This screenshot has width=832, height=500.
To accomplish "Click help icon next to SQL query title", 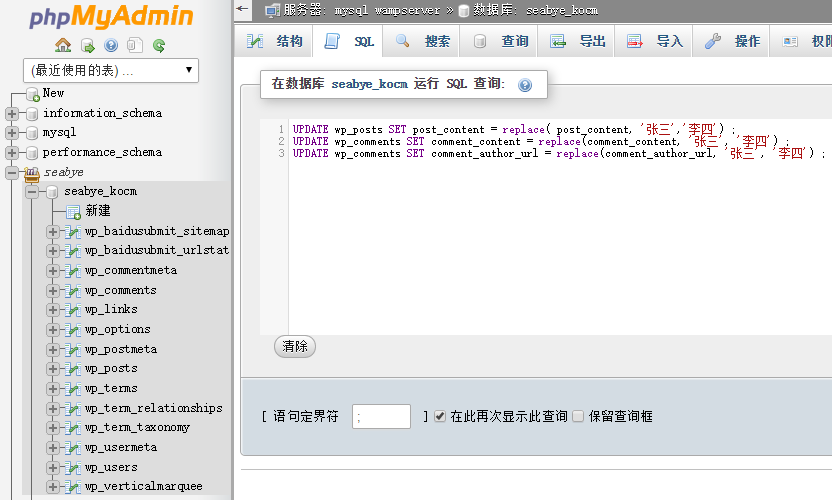I will [x=525, y=85].
